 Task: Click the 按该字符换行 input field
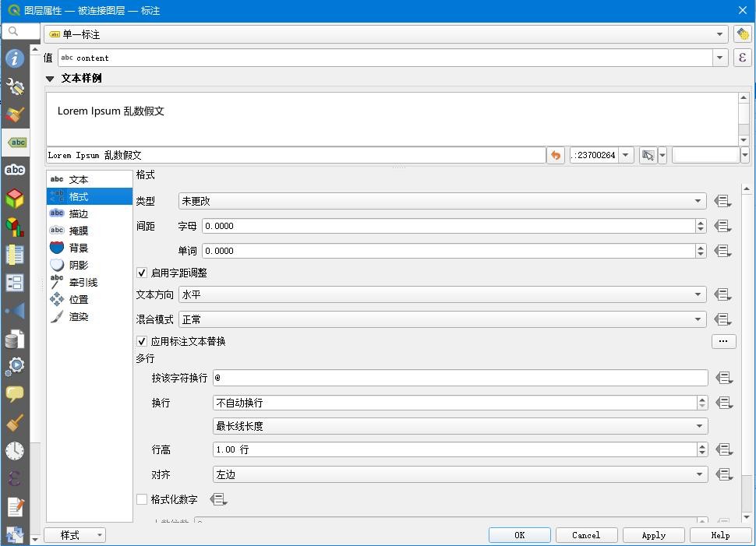pyautogui.click(x=460, y=378)
